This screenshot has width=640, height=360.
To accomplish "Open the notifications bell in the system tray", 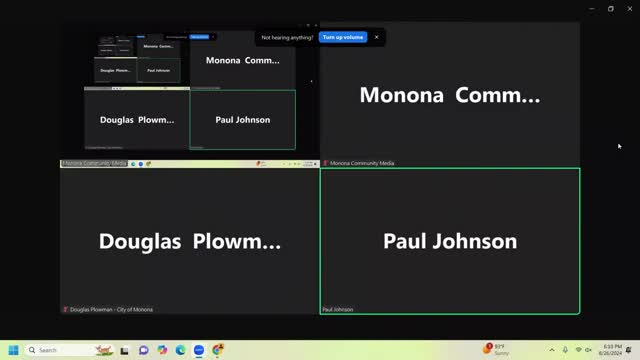I will 629,350.
